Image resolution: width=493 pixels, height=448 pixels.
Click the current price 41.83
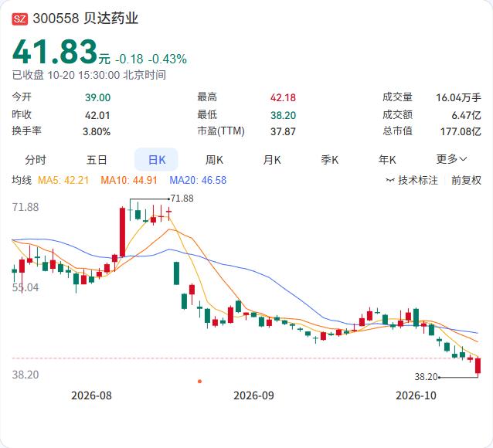coord(55,51)
